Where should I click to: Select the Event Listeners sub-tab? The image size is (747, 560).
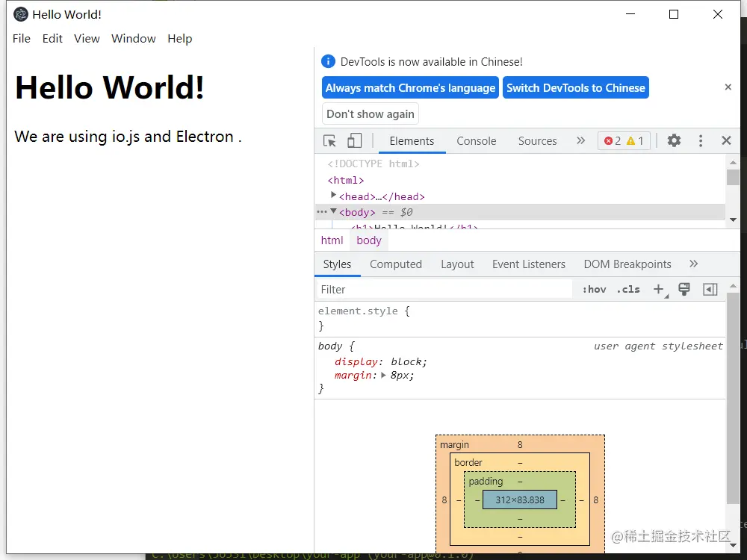529,264
